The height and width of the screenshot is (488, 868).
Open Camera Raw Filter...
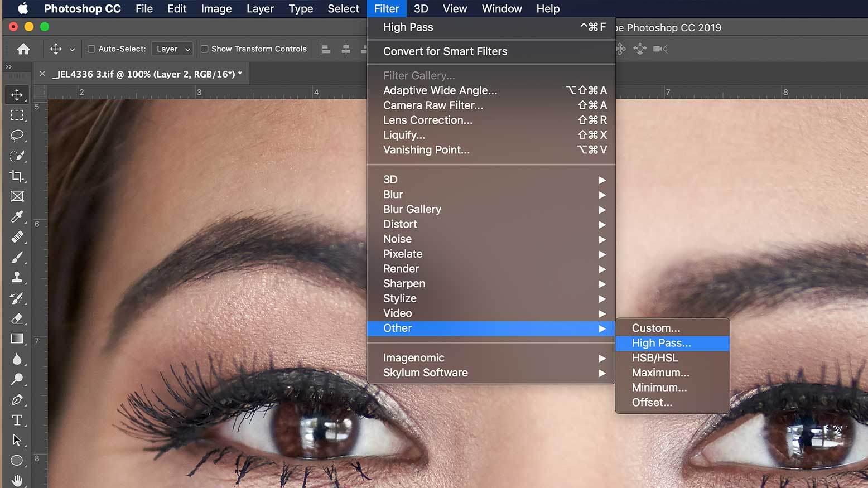(491, 105)
